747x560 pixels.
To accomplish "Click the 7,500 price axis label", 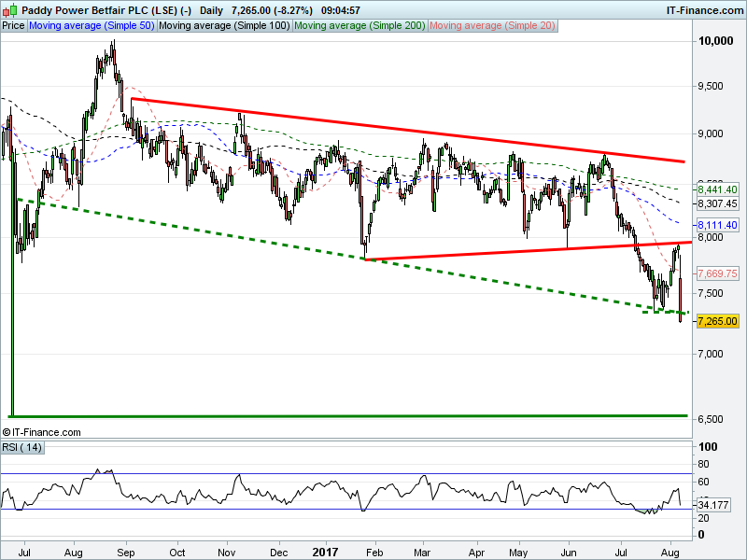I will click(711, 293).
